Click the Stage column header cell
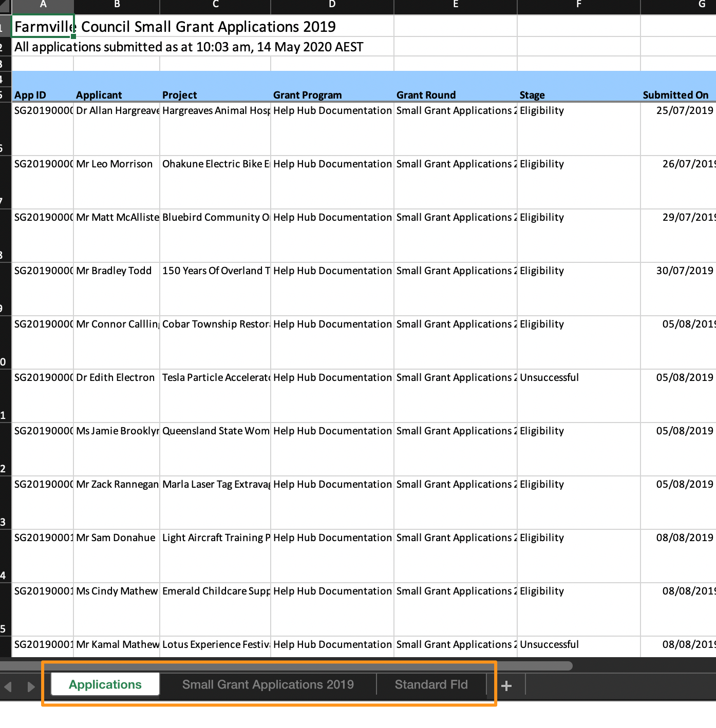 [532, 95]
